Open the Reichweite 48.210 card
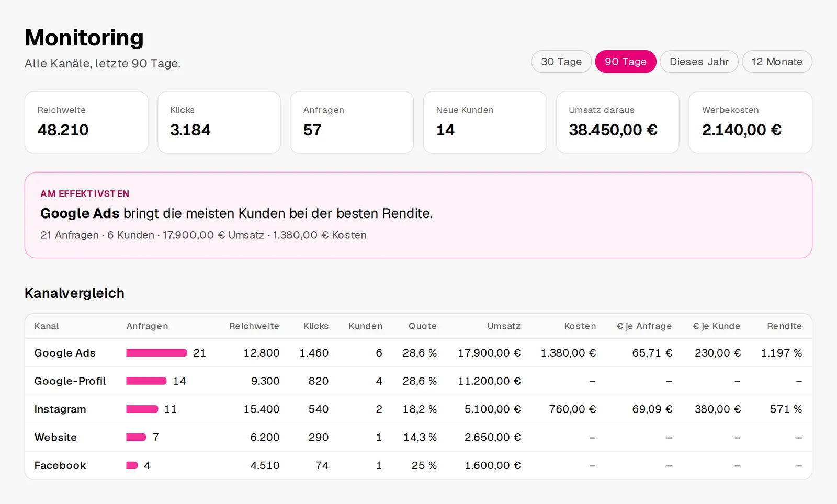This screenshot has width=837, height=504. (86, 122)
